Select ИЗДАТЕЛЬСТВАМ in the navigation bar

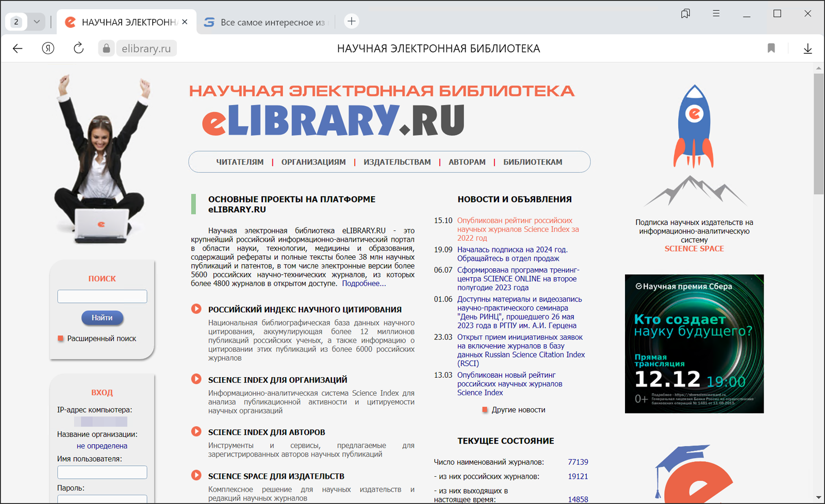[x=397, y=162]
